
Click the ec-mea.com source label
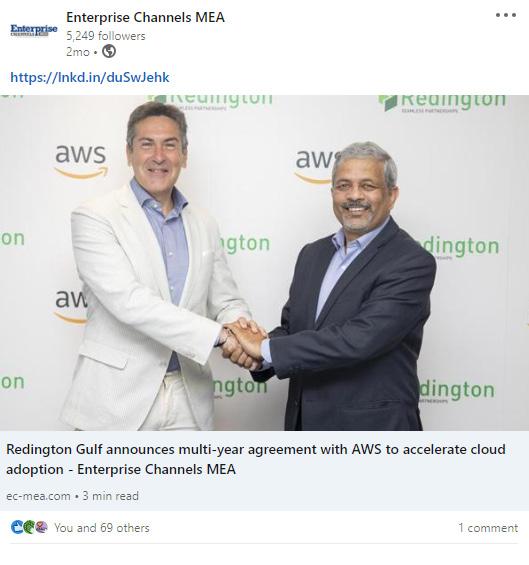38,496
